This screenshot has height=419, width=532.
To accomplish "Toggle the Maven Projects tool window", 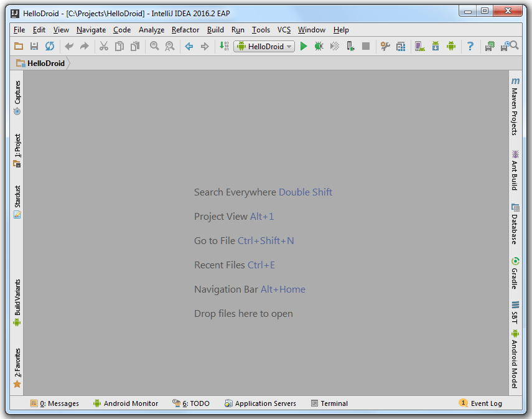I will pos(515,106).
